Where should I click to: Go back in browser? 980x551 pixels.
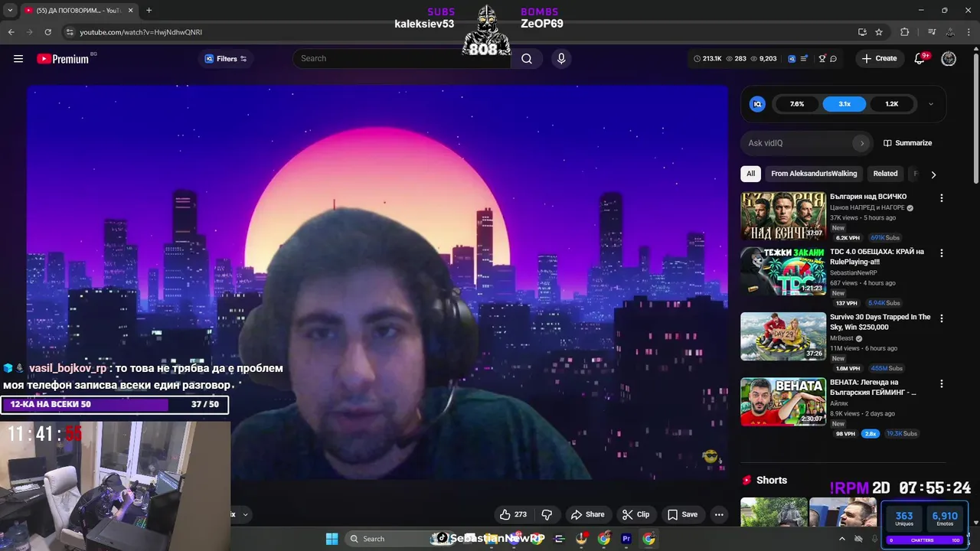11,32
